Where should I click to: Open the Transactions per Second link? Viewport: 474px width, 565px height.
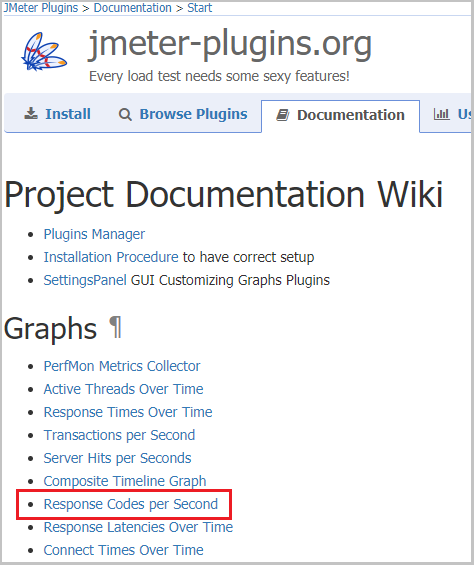tap(119, 435)
